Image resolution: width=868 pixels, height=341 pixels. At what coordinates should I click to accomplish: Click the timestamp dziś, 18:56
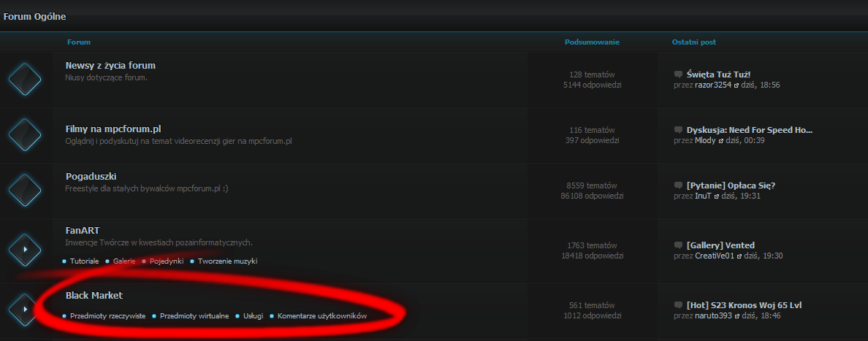click(760, 85)
